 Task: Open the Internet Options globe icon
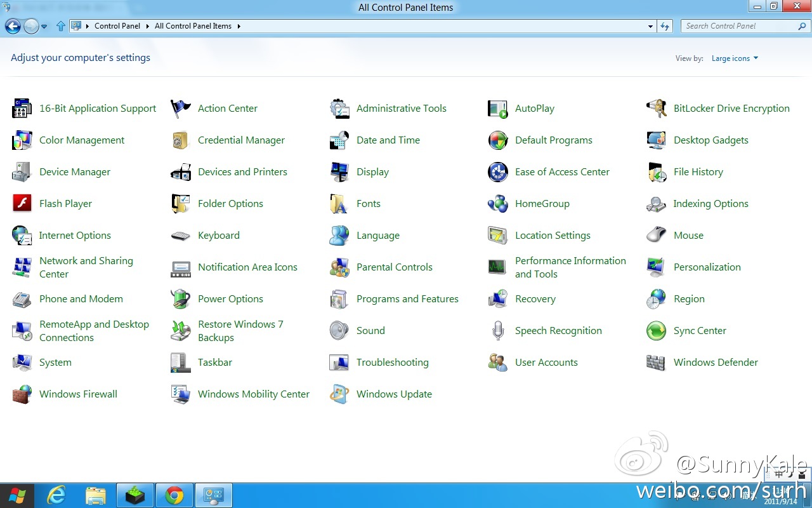22,236
